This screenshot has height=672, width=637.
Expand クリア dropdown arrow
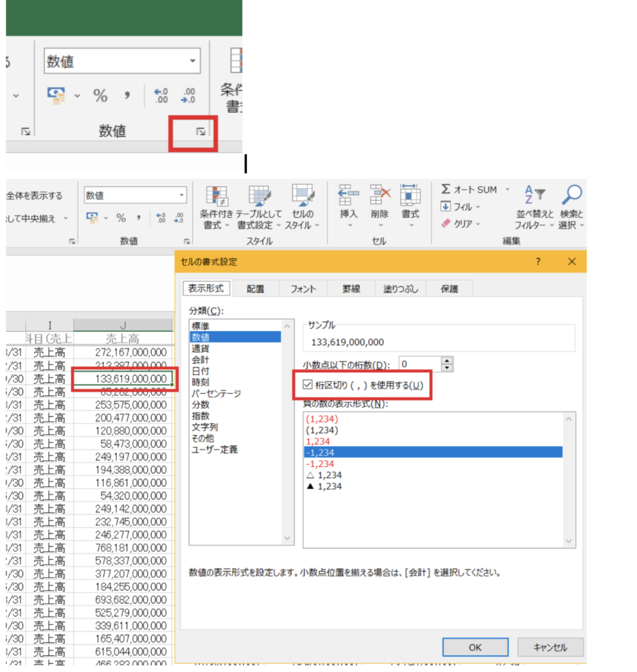click(478, 224)
